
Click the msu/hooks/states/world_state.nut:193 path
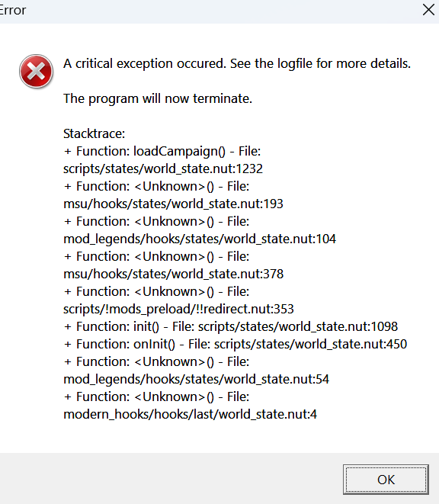click(173, 204)
